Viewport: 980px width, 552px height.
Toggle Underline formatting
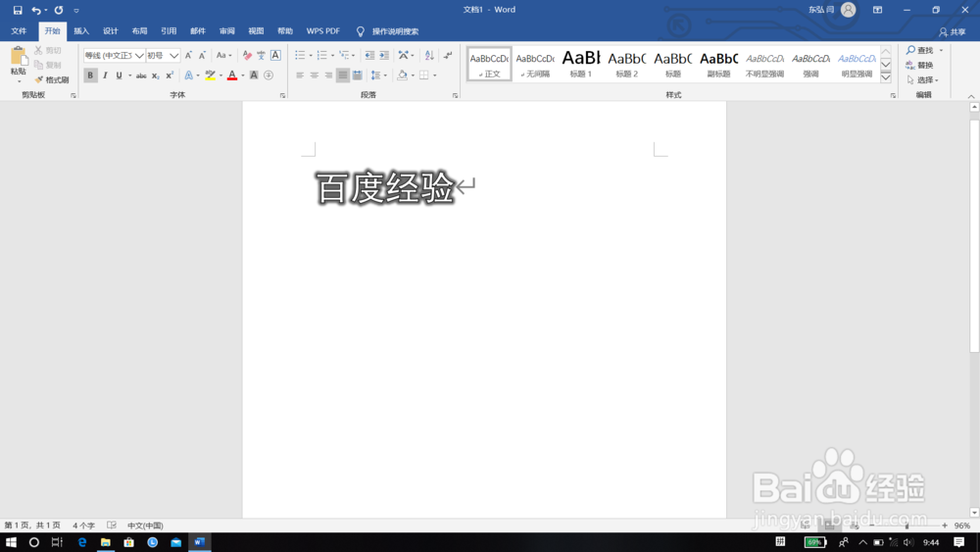point(119,75)
